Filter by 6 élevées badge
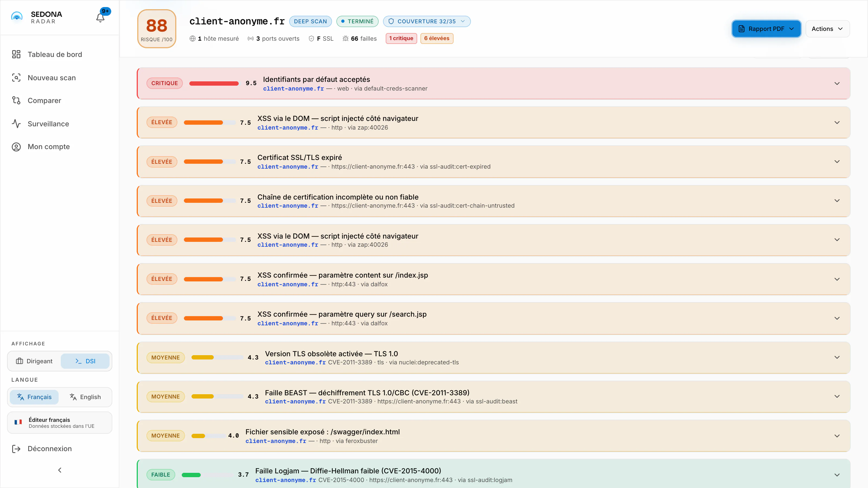This screenshot has height=488, width=868. pyautogui.click(x=437, y=38)
